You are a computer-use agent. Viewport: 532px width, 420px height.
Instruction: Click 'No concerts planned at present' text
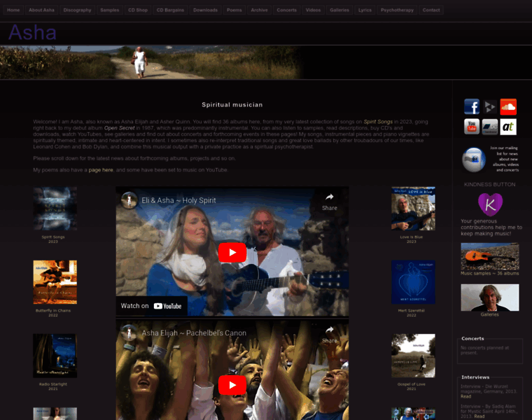pos(485,350)
